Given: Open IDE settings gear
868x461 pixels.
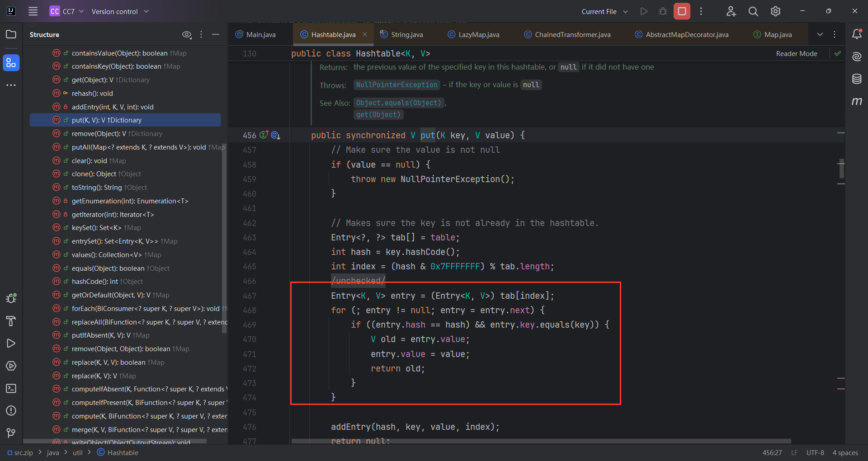Looking at the screenshot, I should click(775, 11).
